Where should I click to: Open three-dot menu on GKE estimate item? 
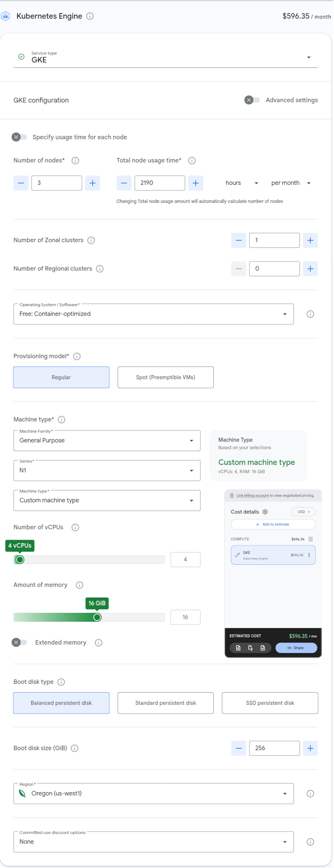coord(309,555)
